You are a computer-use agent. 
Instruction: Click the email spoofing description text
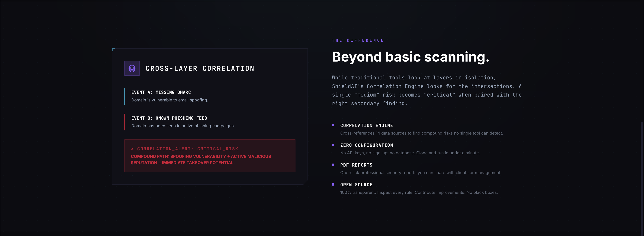click(169, 100)
